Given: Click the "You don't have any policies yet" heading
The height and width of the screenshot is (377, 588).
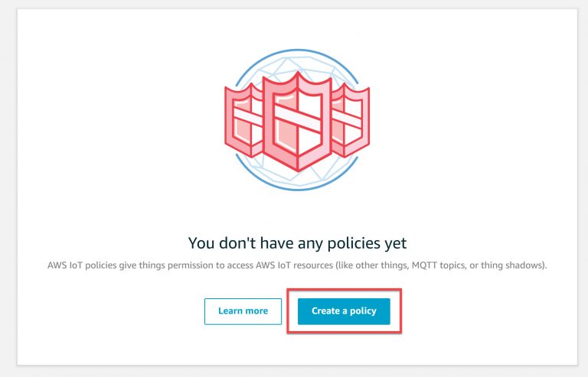Looking at the screenshot, I should pos(297,243).
